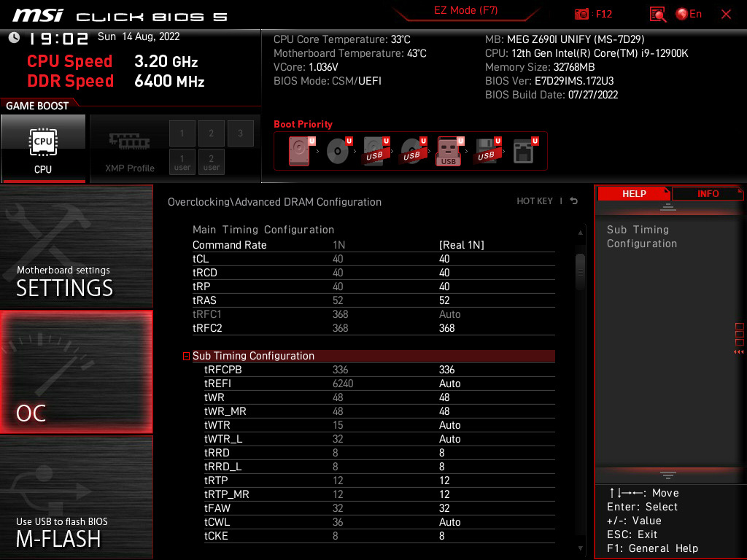Select the tRFC1 row label
The height and width of the screenshot is (560, 747).
click(x=206, y=314)
